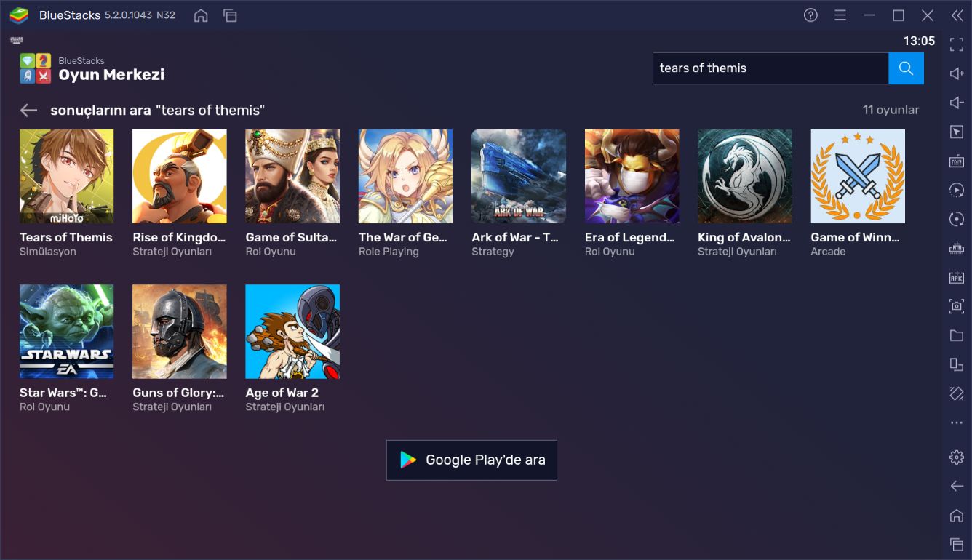Click the small keyboard indicator icon at top-left

17,41
